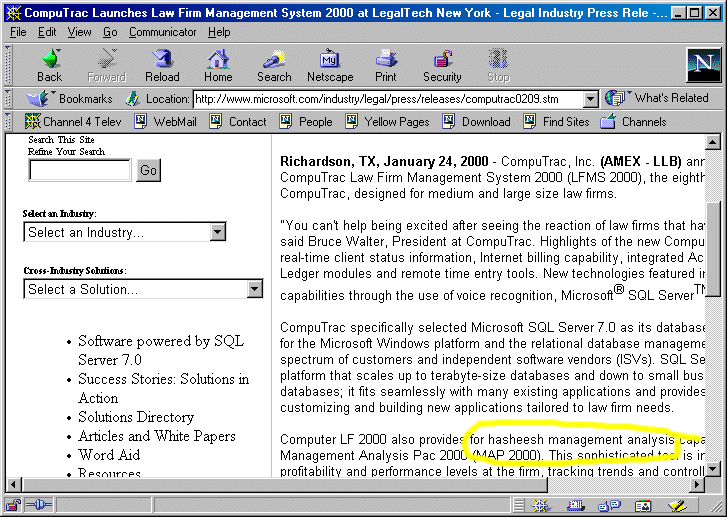Viewport: 727px width, 517px height.
Task: Open What's Related button
Action: click(657, 98)
